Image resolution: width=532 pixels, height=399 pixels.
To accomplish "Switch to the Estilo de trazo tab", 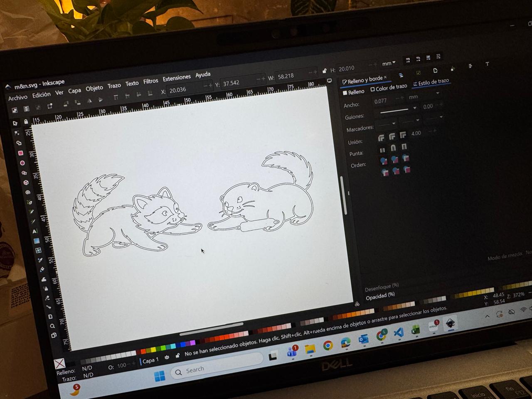I will tap(431, 82).
